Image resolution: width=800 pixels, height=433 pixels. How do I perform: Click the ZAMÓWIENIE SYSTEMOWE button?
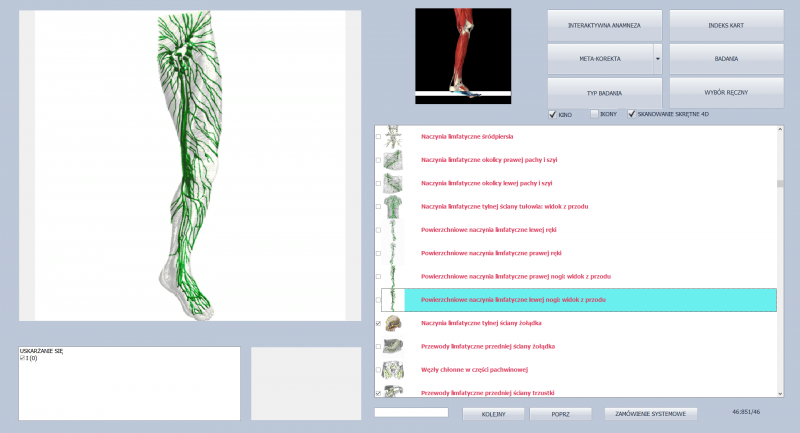pyautogui.click(x=651, y=413)
